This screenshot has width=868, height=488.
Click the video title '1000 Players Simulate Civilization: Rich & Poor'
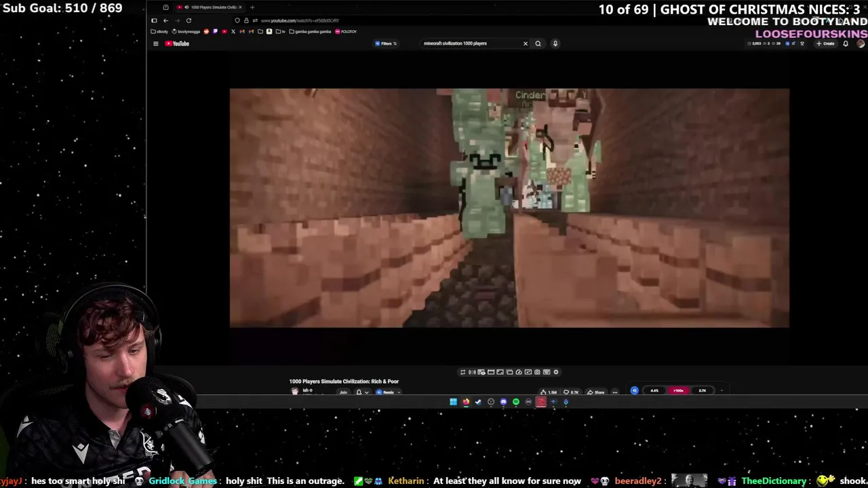[344, 382]
